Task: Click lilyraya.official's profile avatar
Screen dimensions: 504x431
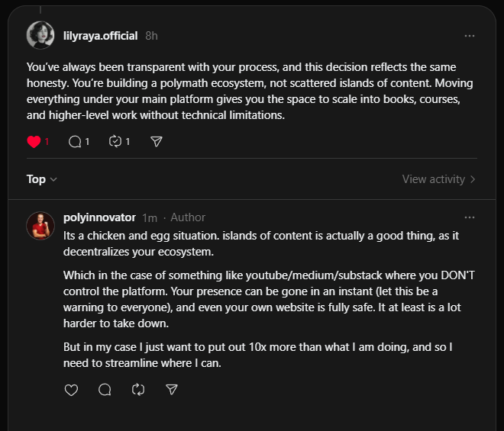Action: (40, 35)
